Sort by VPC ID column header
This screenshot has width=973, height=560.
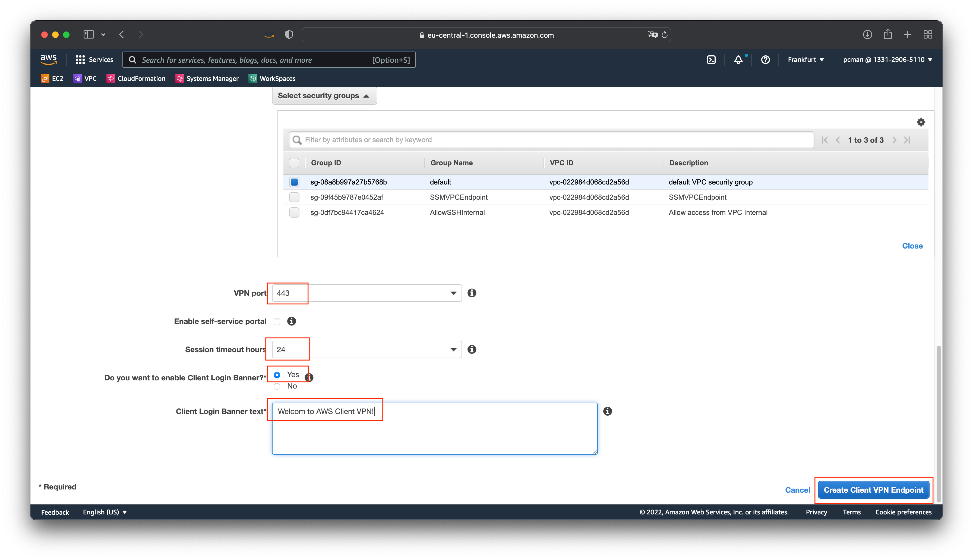tap(561, 163)
